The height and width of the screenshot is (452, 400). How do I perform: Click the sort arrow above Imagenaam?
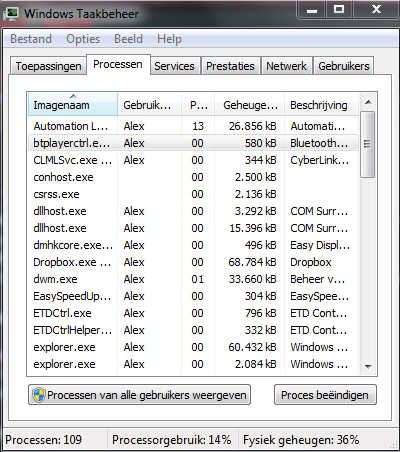73,96
